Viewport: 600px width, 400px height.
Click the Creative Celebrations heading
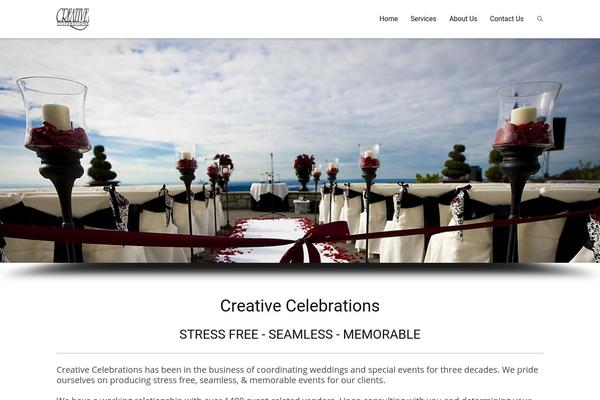300,305
